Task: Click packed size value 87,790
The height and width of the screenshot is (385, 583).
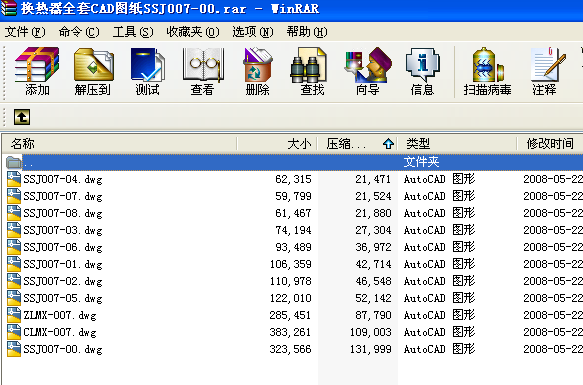Action: [373, 315]
